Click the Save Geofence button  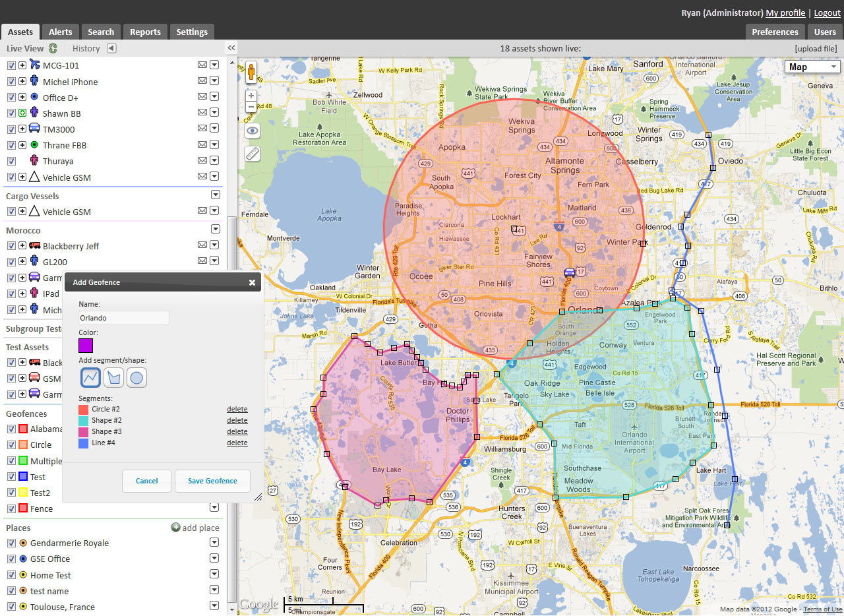[212, 481]
